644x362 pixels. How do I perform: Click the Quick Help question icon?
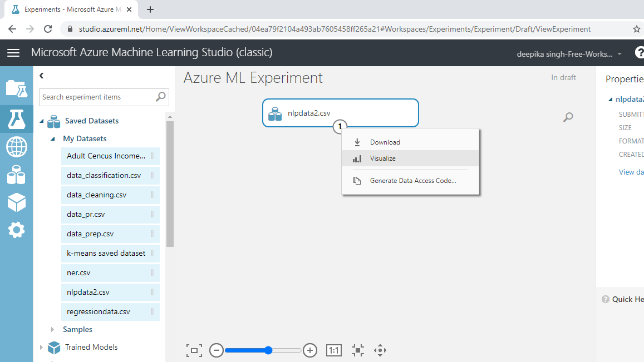click(606, 299)
